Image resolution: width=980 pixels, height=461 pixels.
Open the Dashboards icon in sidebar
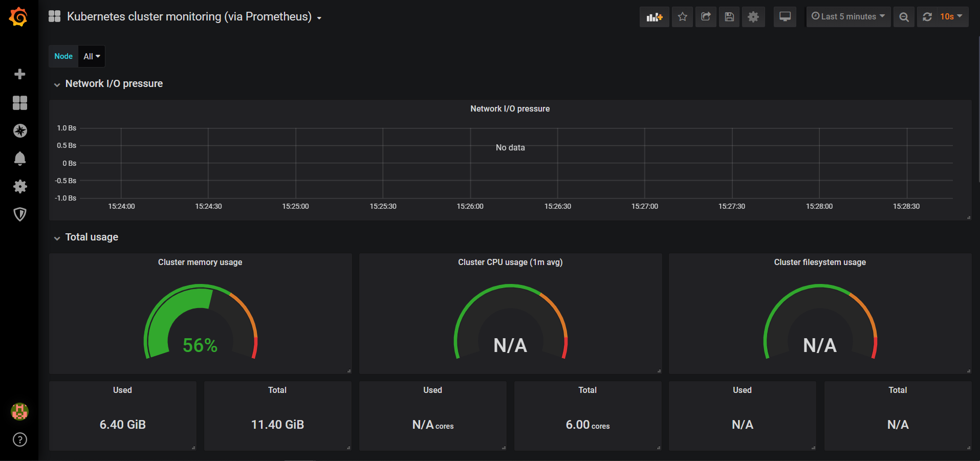click(20, 103)
